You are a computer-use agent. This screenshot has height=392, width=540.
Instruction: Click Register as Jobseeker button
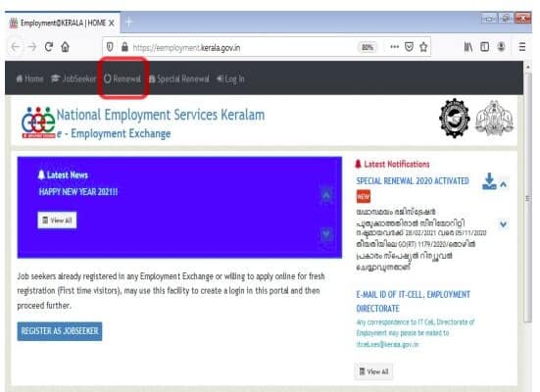coord(60,331)
